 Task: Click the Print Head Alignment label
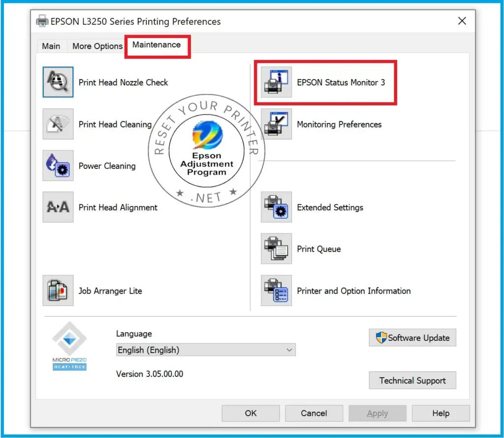118,207
